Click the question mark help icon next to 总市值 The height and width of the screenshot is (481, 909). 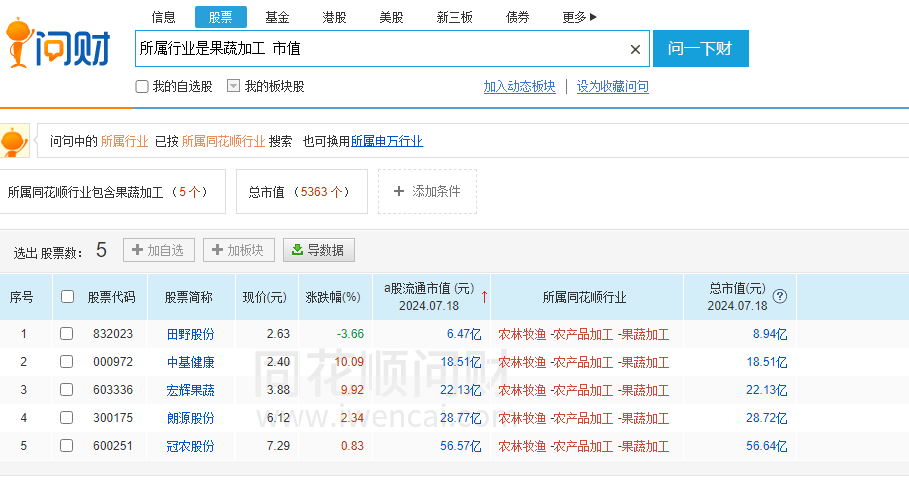pyautogui.click(x=780, y=296)
